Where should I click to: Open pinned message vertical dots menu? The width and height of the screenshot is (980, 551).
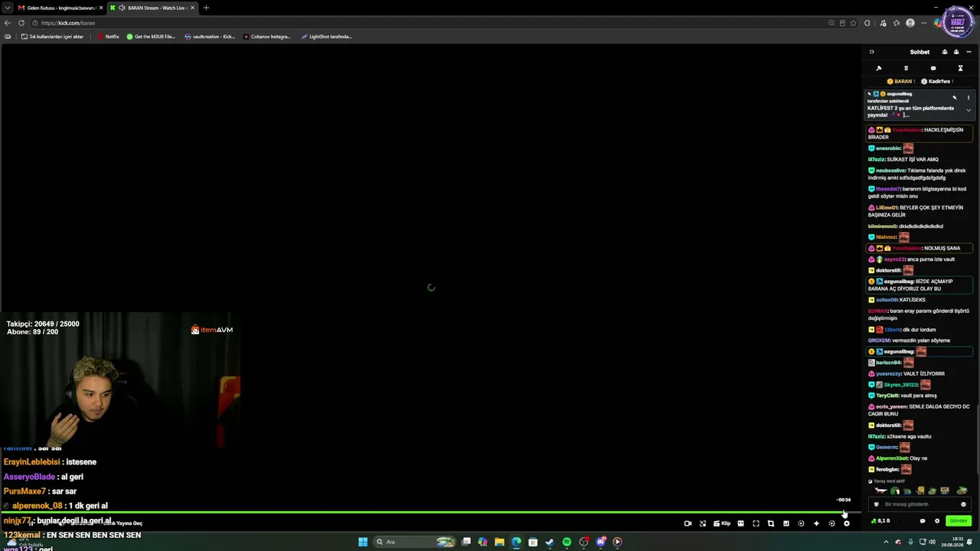pos(969,98)
